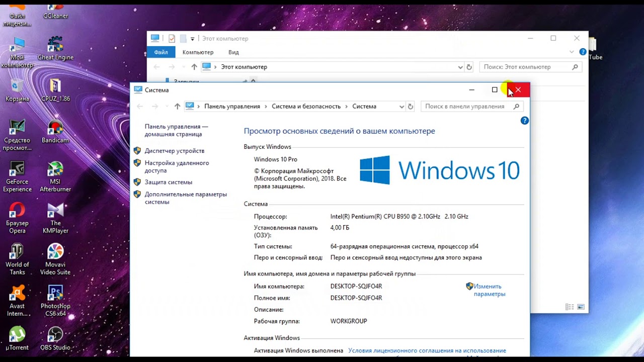Go to Панель управления домашняя страница
The height and width of the screenshot is (362, 644).
176,131
